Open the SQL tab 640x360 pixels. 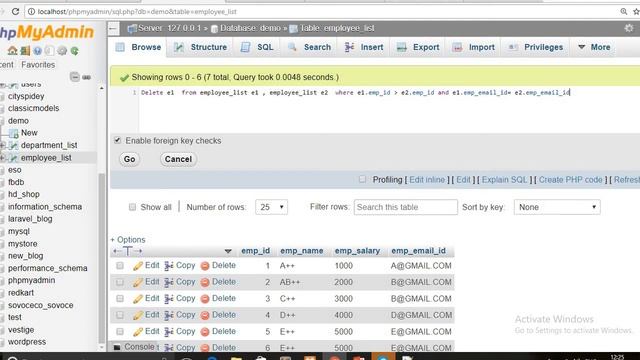[x=257, y=47]
